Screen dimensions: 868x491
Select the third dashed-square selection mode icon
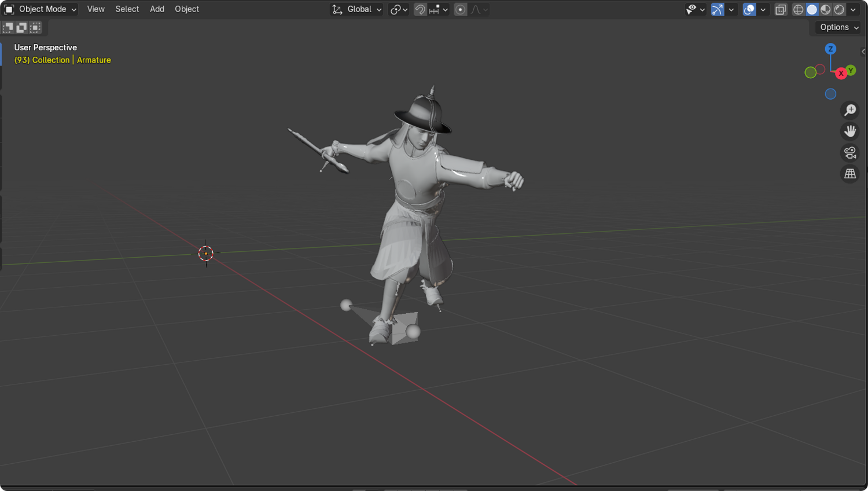(35, 27)
